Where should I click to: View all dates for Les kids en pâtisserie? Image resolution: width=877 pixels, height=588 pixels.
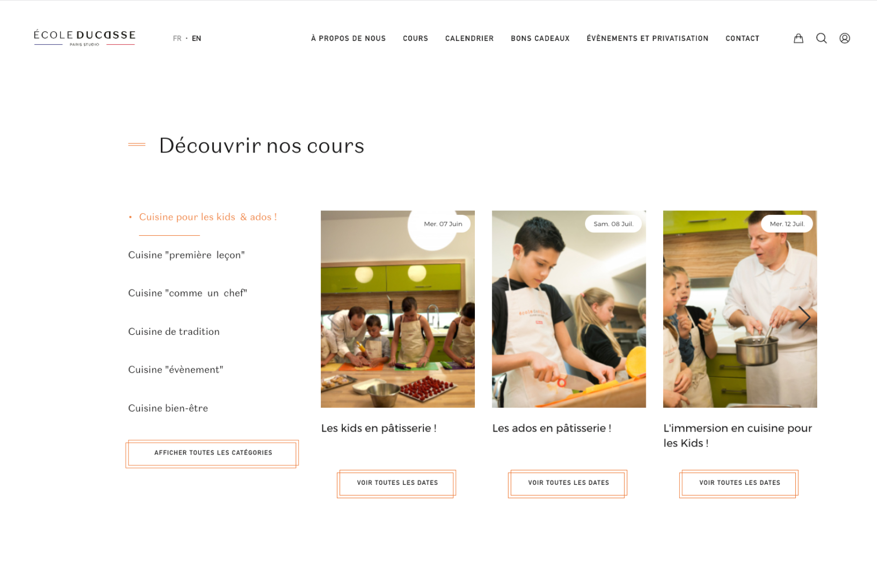397,483
